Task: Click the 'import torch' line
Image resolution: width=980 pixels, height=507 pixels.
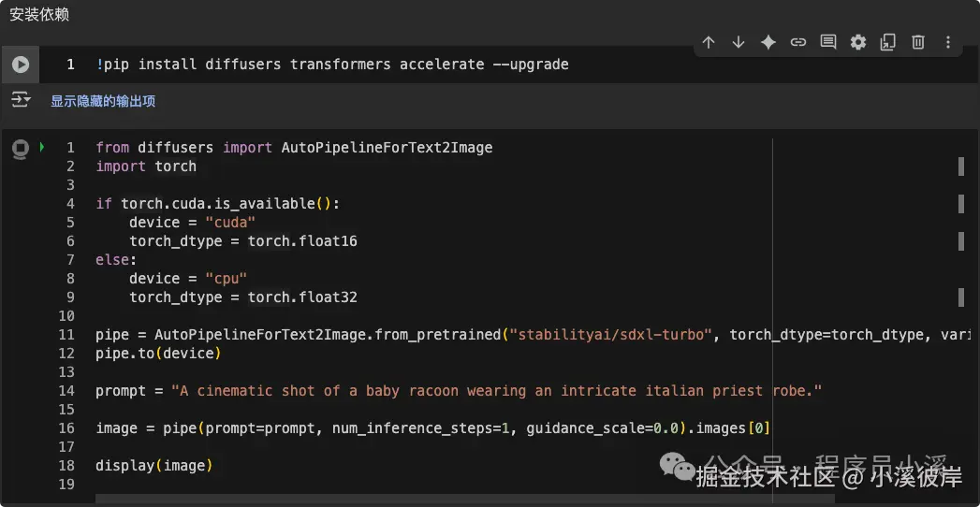Action: [146, 167]
